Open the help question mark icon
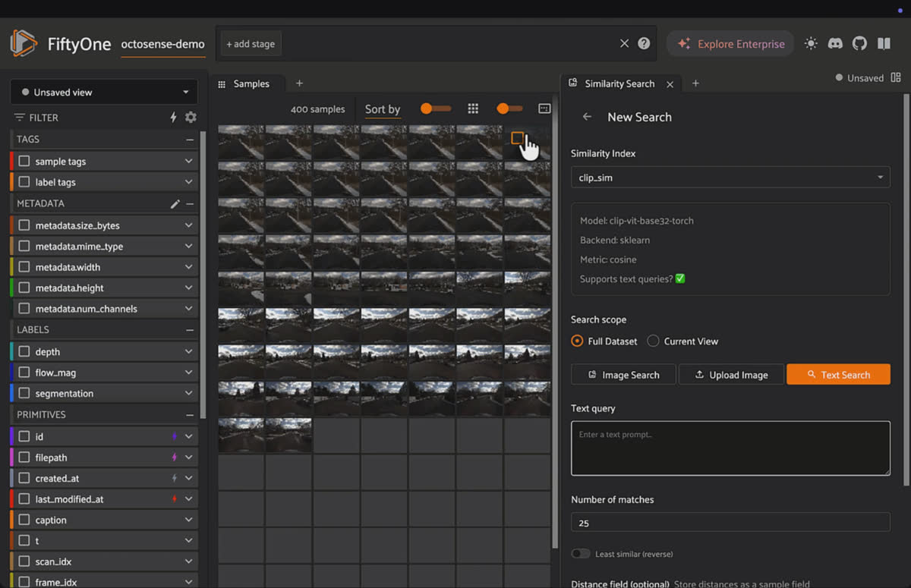 point(644,43)
